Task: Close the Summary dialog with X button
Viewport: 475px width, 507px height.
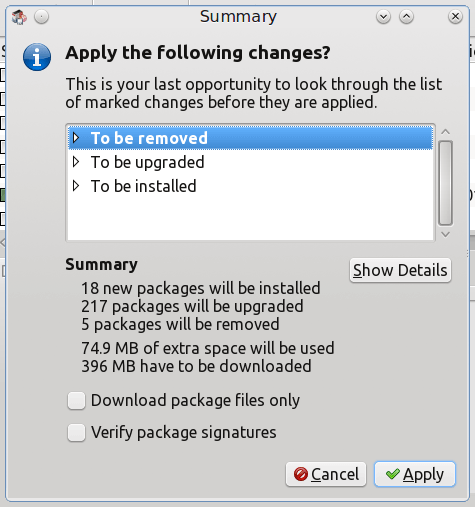Action: (x=455, y=17)
